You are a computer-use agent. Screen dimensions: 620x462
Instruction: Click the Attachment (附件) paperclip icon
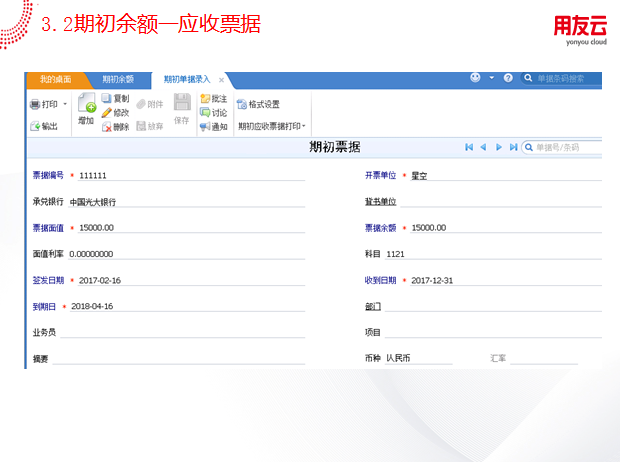click(x=141, y=104)
